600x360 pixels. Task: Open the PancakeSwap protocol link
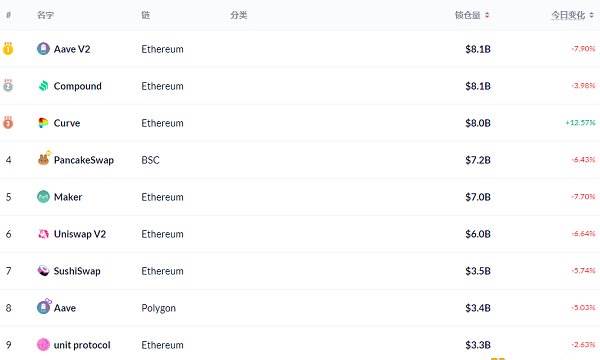click(84, 160)
